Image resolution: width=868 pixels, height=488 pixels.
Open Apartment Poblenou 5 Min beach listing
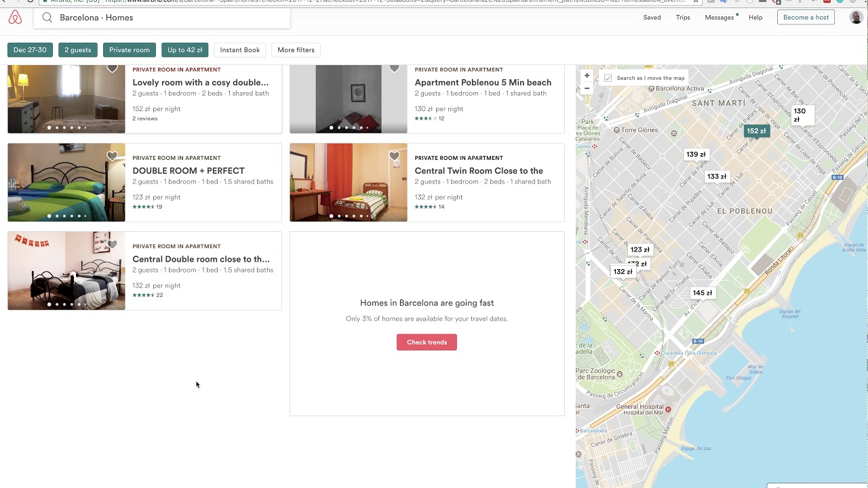483,83
